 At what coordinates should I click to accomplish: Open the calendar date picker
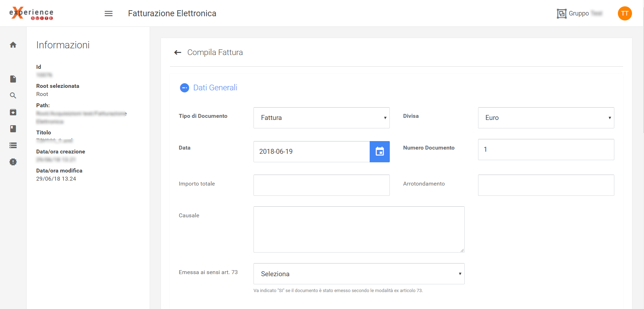pyautogui.click(x=380, y=152)
